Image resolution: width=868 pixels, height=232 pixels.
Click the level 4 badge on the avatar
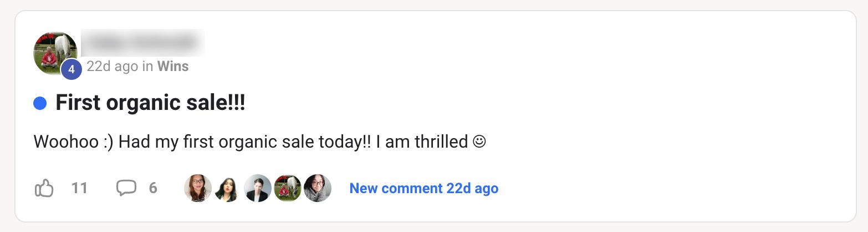(72, 70)
